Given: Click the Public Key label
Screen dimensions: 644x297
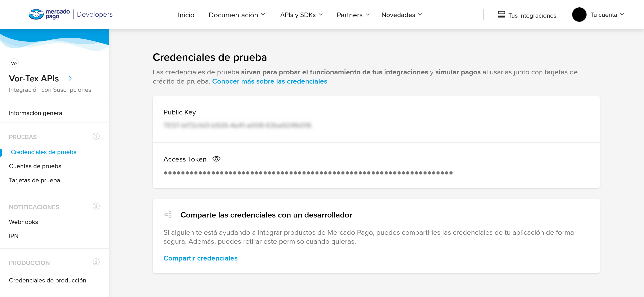Looking at the screenshot, I should tap(180, 112).
